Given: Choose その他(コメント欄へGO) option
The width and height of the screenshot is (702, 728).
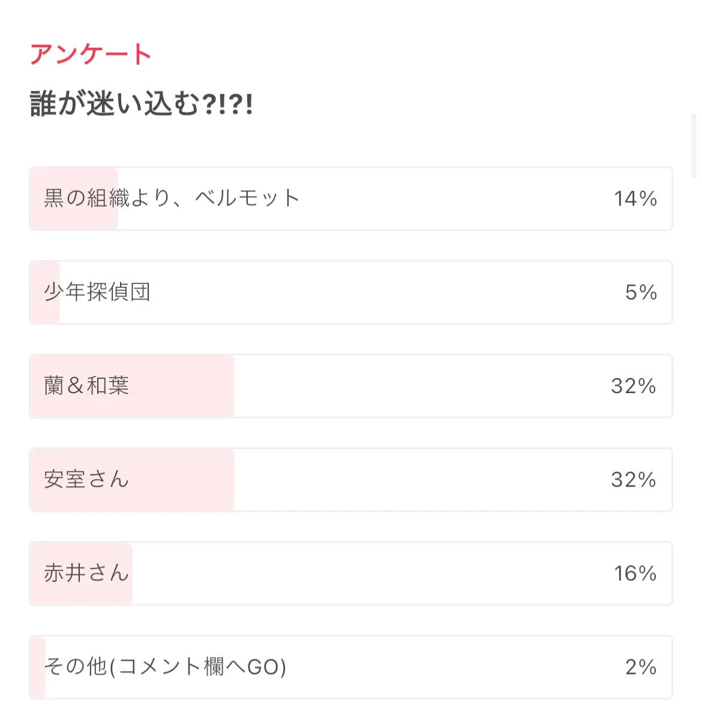Looking at the screenshot, I should click(x=350, y=667).
